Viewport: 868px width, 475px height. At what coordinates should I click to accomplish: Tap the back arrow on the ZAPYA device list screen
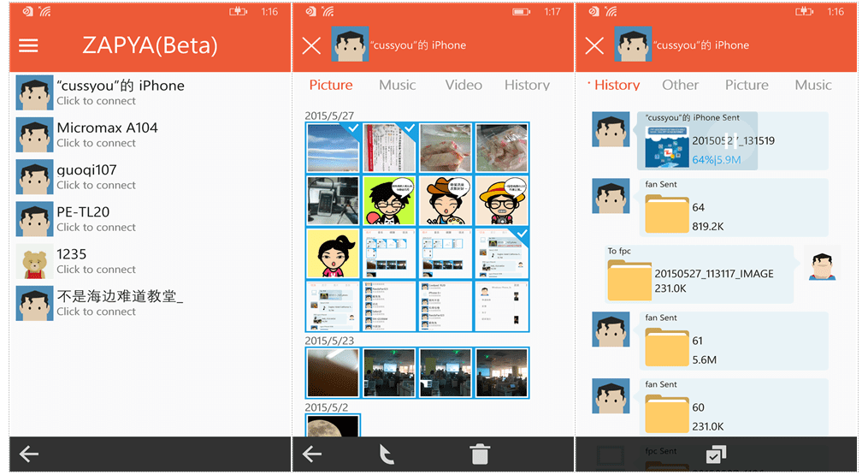pos(29,454)
